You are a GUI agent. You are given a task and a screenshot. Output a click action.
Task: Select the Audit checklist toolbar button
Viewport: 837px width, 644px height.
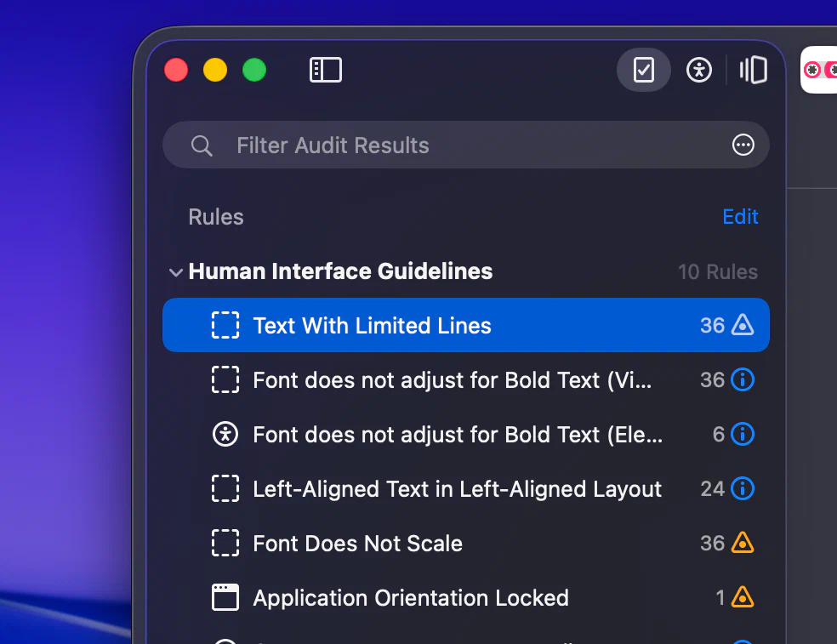pyautogui.click(x=644, y=70)
